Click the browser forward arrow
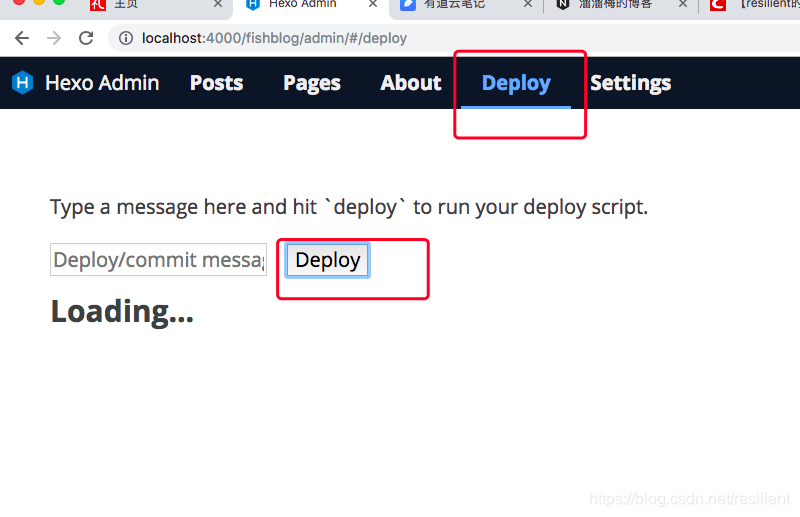The image size is (800, 517). tap(54, 38)
